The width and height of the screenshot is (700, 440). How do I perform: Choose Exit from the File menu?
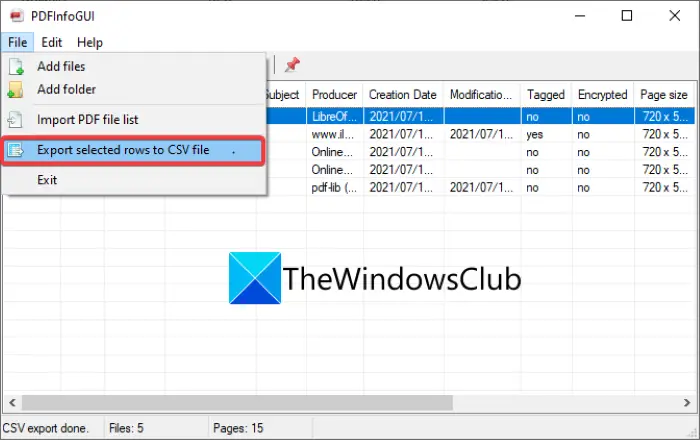tap(134, 180)
